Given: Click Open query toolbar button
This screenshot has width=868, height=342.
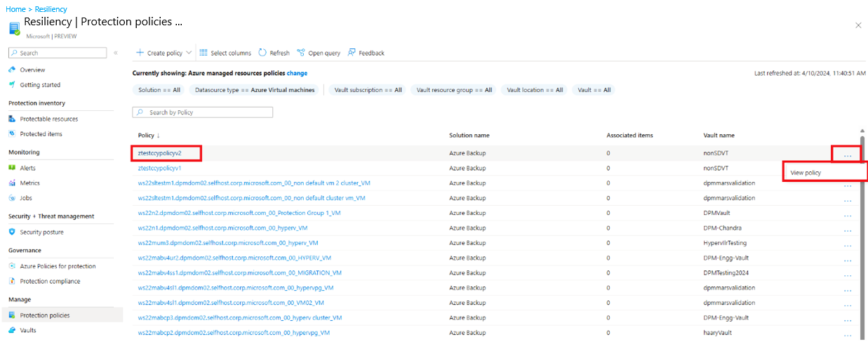Looking at the screenshot, I should (x=319, y=53).
